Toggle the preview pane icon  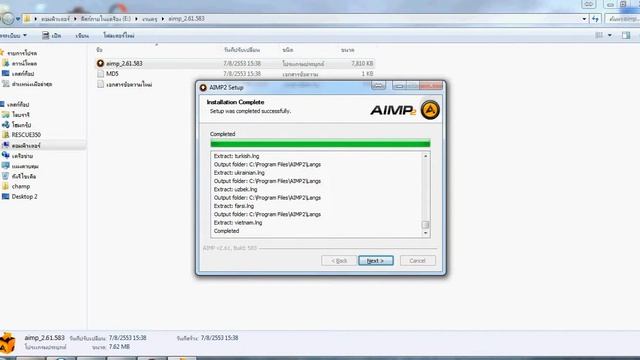[x=626, y=36]
